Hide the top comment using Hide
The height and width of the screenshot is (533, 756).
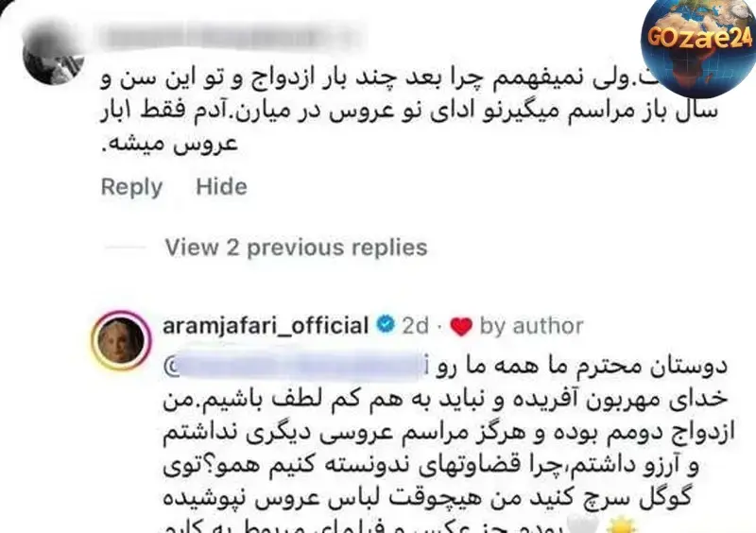coord(221,186)
